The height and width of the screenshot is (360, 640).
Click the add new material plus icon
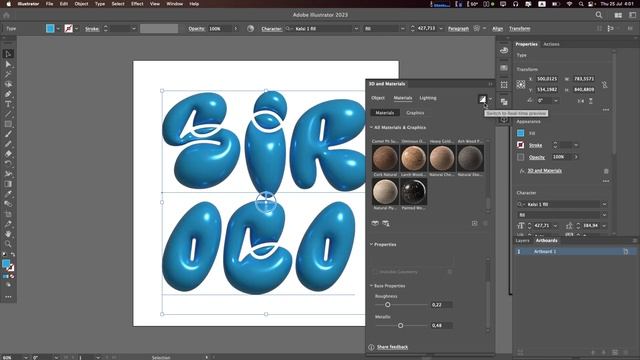tap(475, 223)
